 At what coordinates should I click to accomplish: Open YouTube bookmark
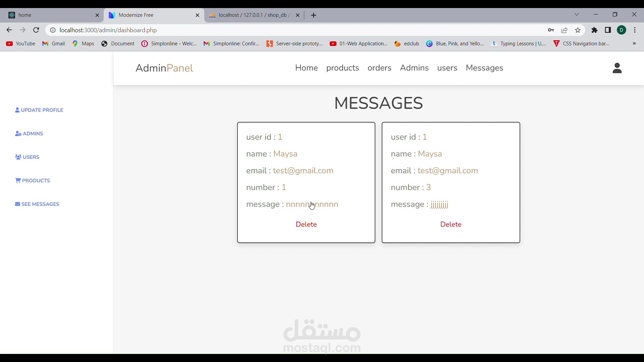(21, 44)
